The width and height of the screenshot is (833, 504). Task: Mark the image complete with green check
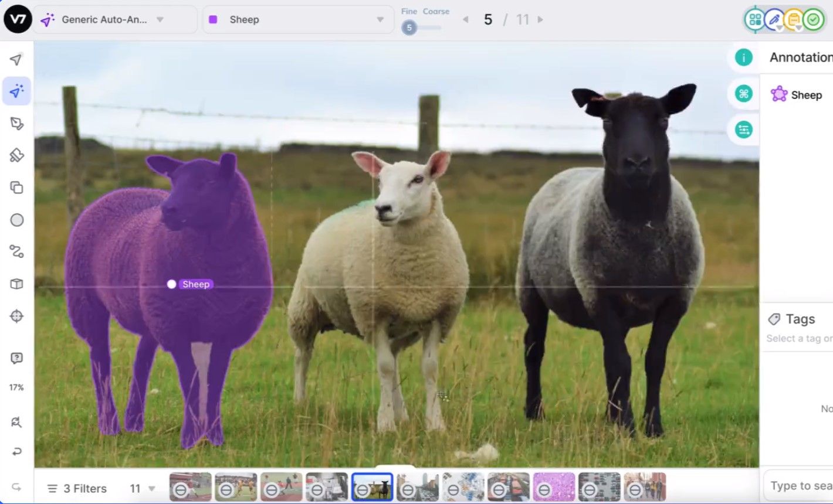814,19
